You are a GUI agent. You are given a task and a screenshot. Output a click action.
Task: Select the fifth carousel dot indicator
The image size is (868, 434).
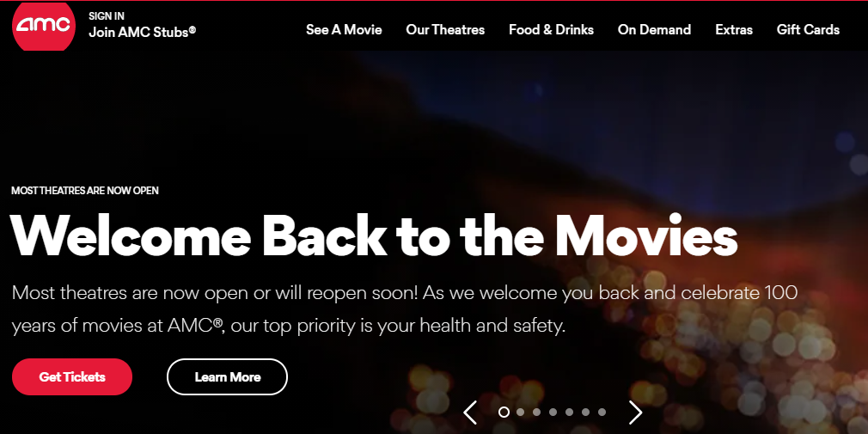(x=569, y=412)
